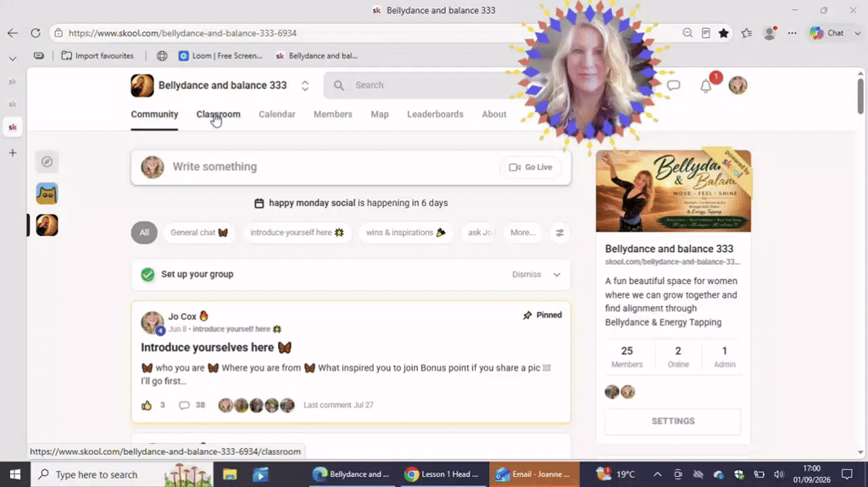Expand the Set up your group chevron

(557, 275)
